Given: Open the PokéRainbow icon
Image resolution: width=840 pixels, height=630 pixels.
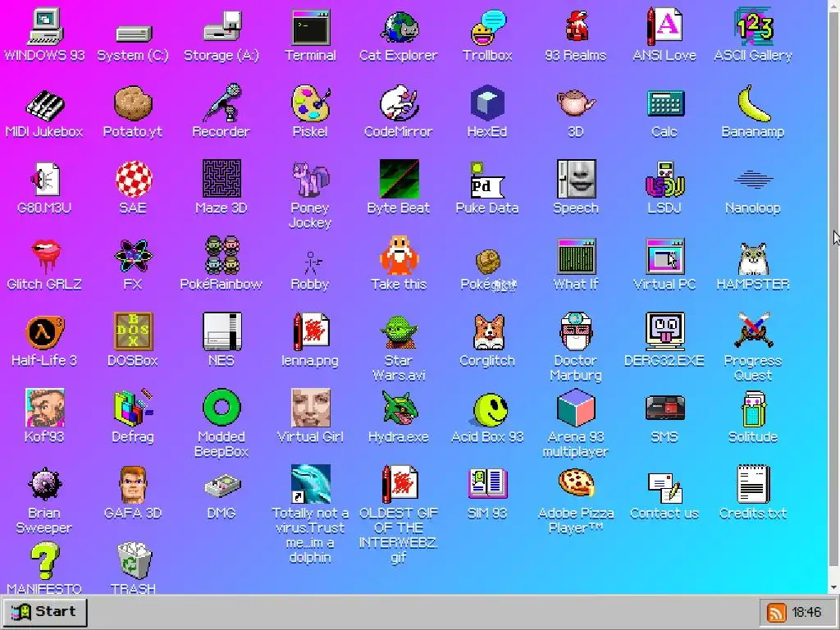Looking at the screenshot, I should coord(221,256).
